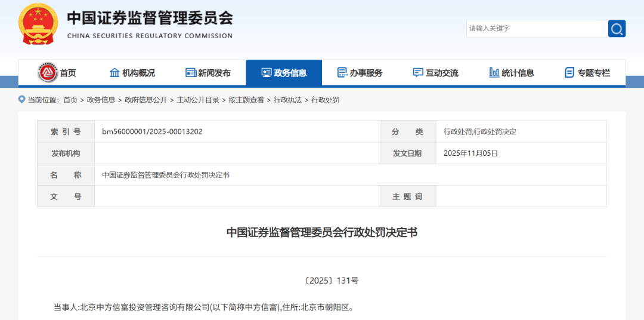Click the search keyword input field

[537, 29]
